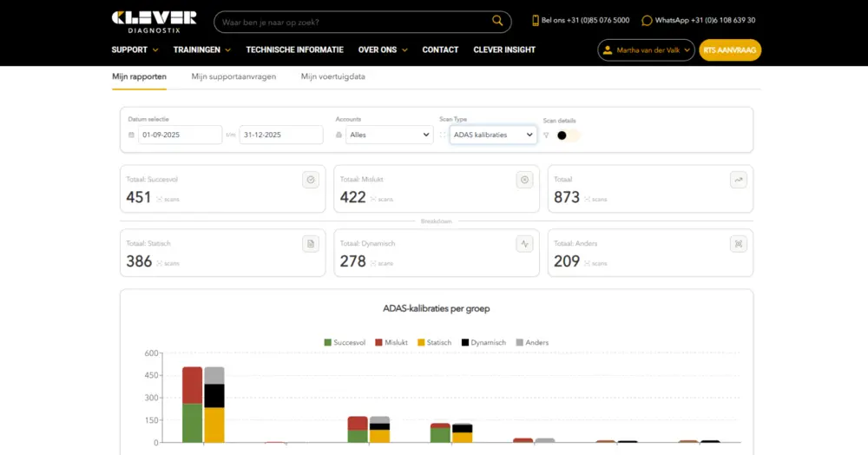
Task: Click the checkmark icon in Totaal Succesvol card
Action: click(311, 180)
